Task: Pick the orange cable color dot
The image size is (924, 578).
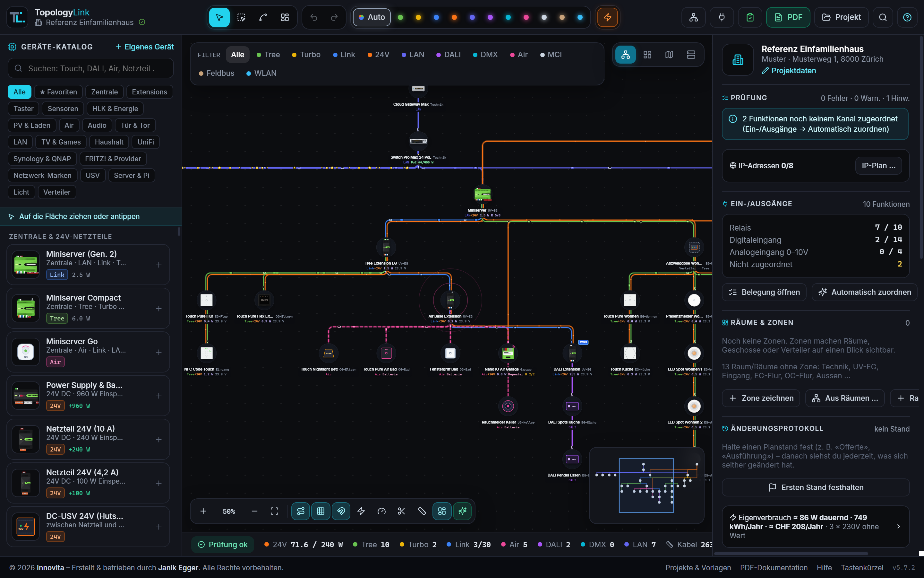Action: [454, 18]
